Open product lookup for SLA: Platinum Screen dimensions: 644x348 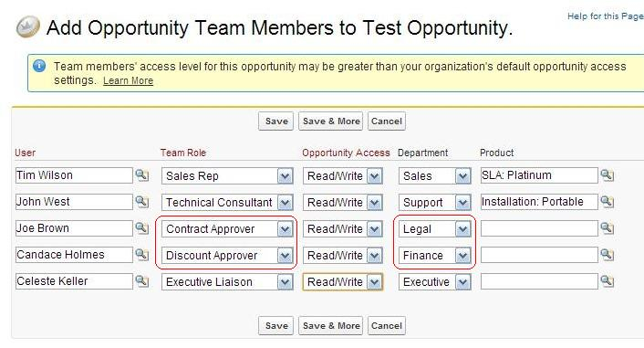click(x=607, y=175)
